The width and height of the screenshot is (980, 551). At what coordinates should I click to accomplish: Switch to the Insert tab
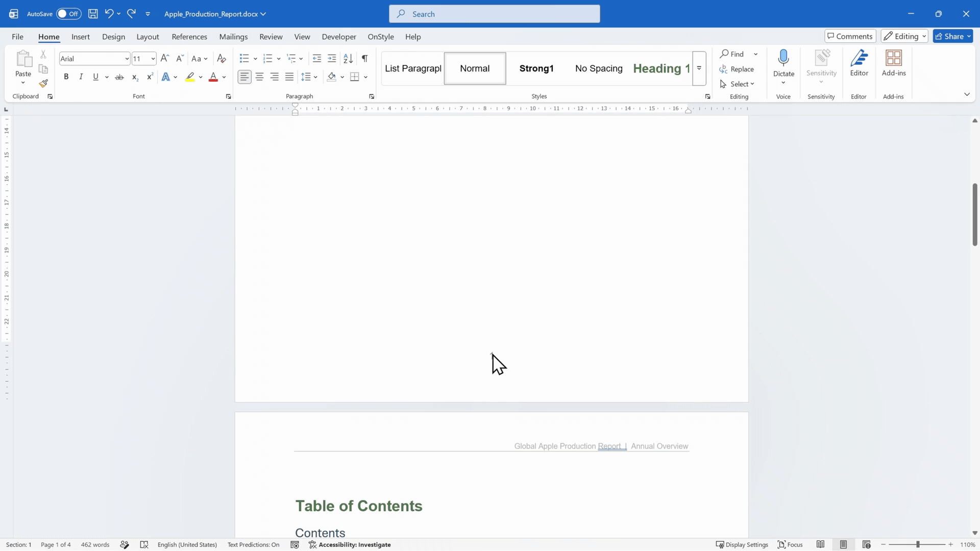(81, 37)
